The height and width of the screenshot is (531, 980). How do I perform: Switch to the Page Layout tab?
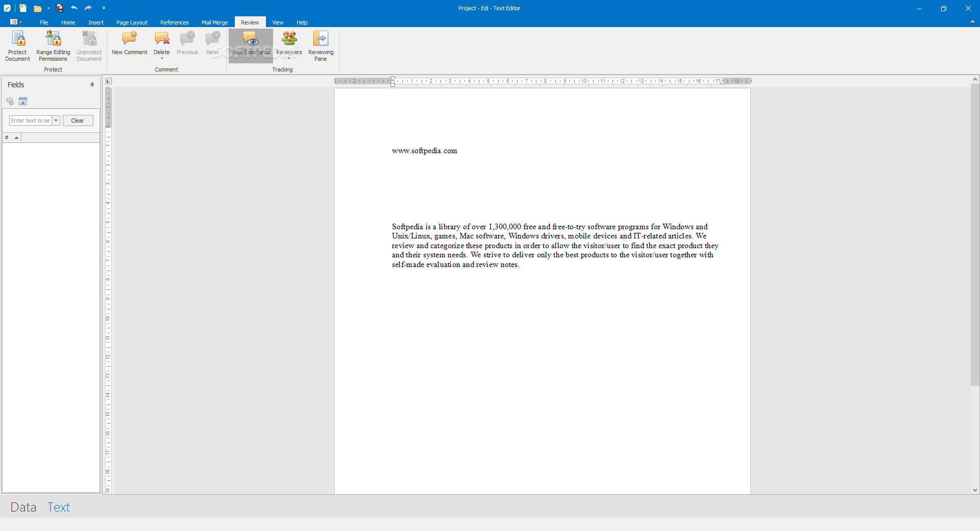(x=132, y=22)
